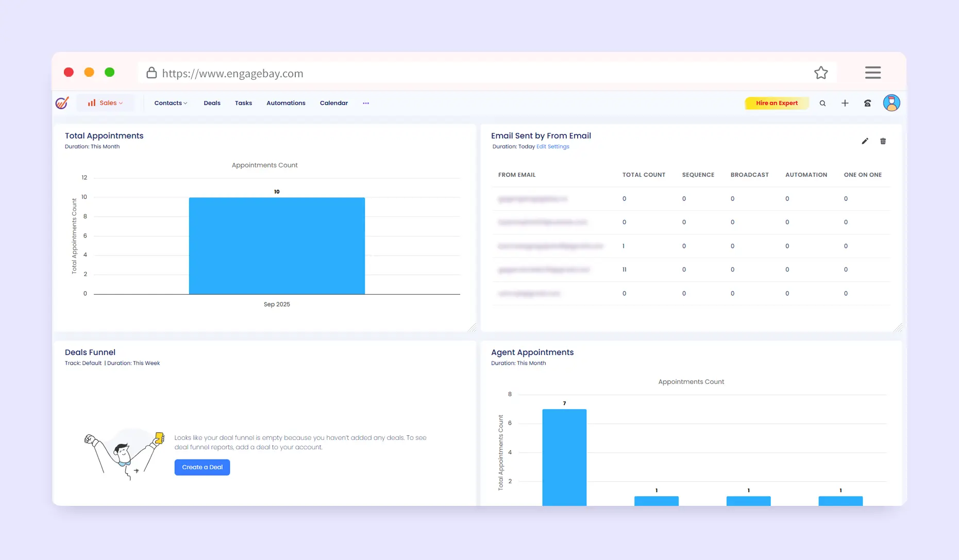The width and height of the screenshot is (959, 560).
Task: Bookmark page with the star icon
Action: pyautogui.click(x=821, y=73)
